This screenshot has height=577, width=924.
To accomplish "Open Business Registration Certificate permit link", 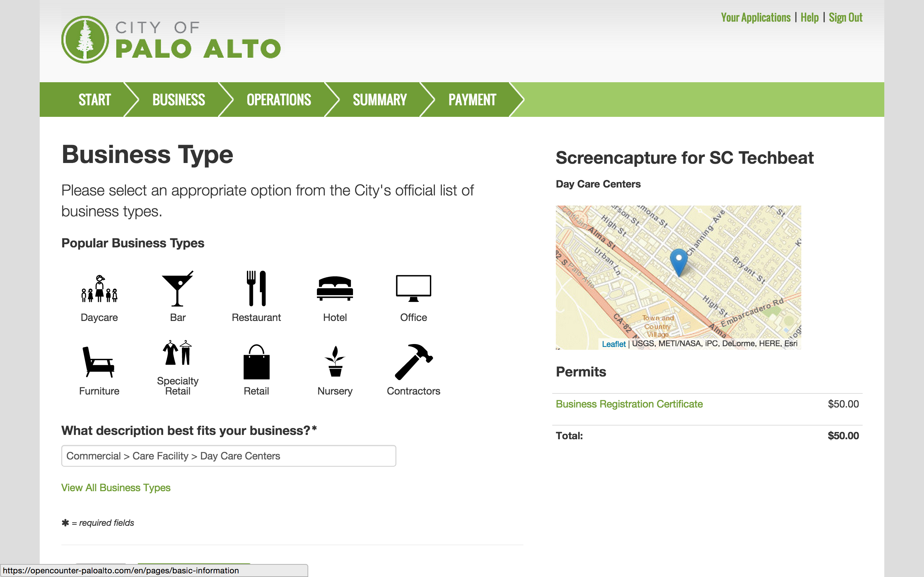I will tap(629, 404).
